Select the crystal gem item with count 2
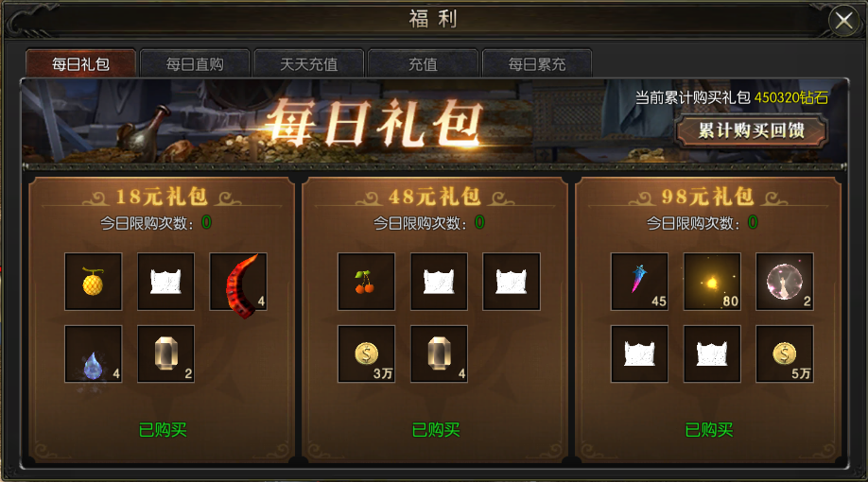This screenshot has height=482, width=868. click(x=165, y=354)
